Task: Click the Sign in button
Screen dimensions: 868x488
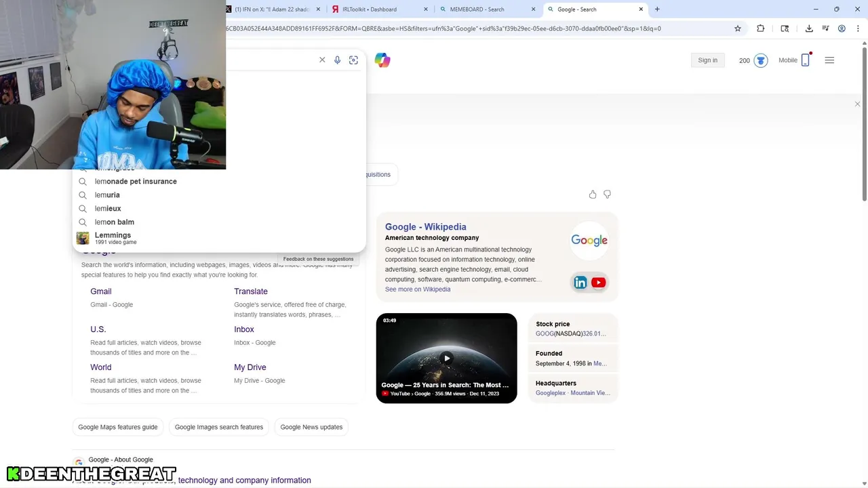Action: tap(707, 60)
